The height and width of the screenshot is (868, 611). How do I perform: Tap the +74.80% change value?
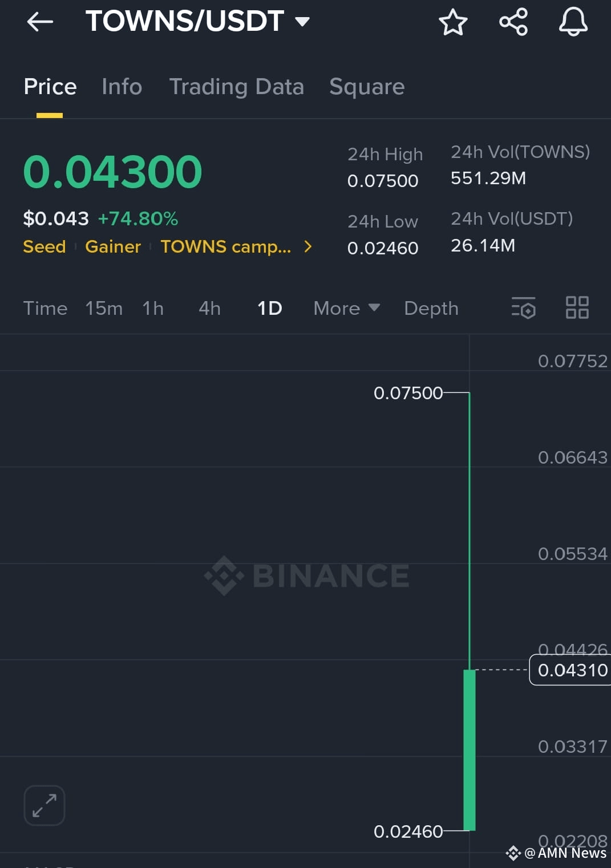pyautogui.click(x=138, y=218)
